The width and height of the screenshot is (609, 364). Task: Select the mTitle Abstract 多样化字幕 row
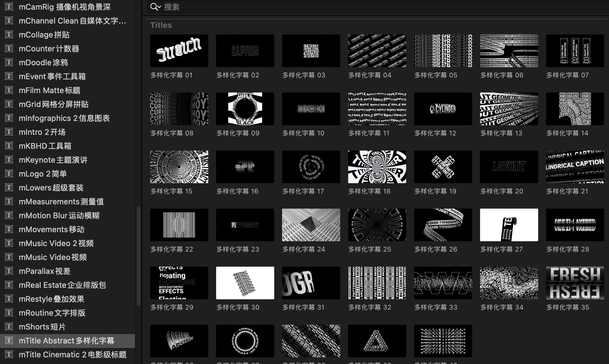67,340
